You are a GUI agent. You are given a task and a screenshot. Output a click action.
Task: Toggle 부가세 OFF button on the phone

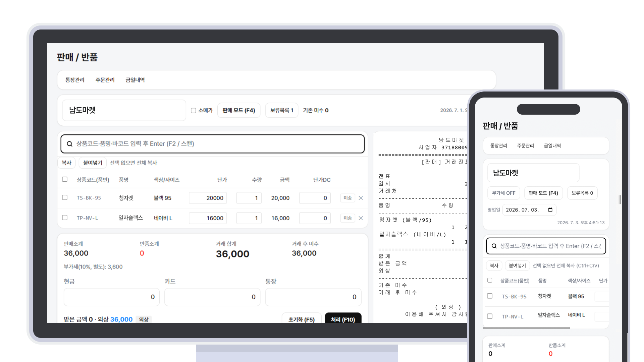(503, 193)
